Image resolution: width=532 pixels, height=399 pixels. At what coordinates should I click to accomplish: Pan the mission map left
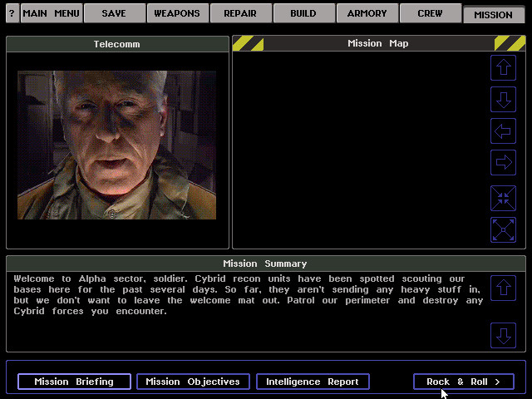click(x=503, y=131)
